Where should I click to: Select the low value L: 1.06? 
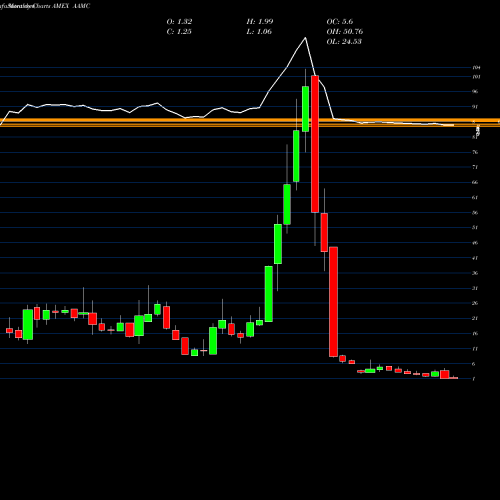tap(259, 32)
